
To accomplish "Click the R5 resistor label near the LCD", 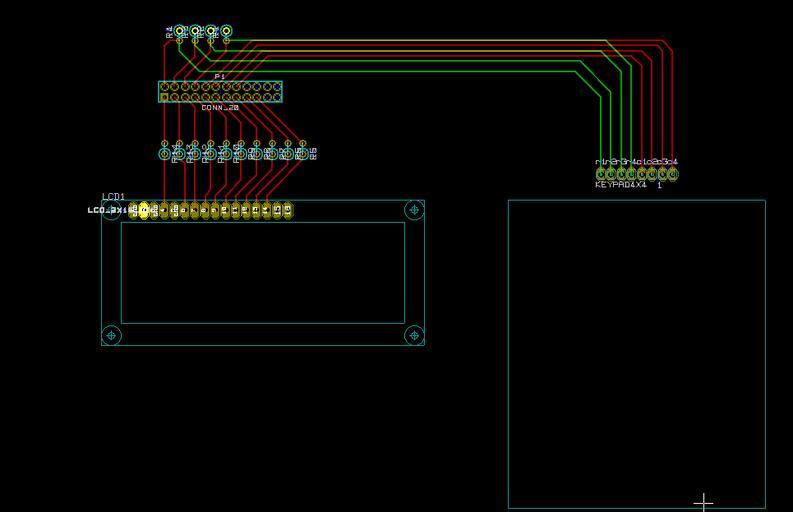I will [x=313, y=153].
